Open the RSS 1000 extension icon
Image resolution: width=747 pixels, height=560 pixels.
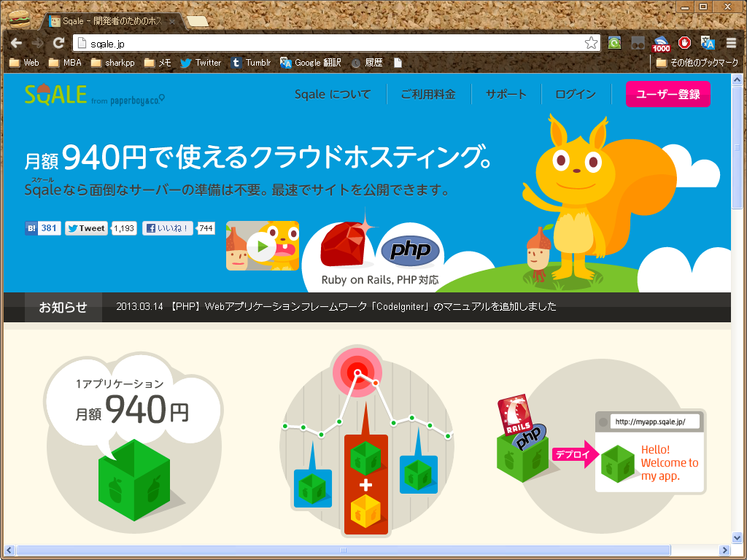[661, 44]
